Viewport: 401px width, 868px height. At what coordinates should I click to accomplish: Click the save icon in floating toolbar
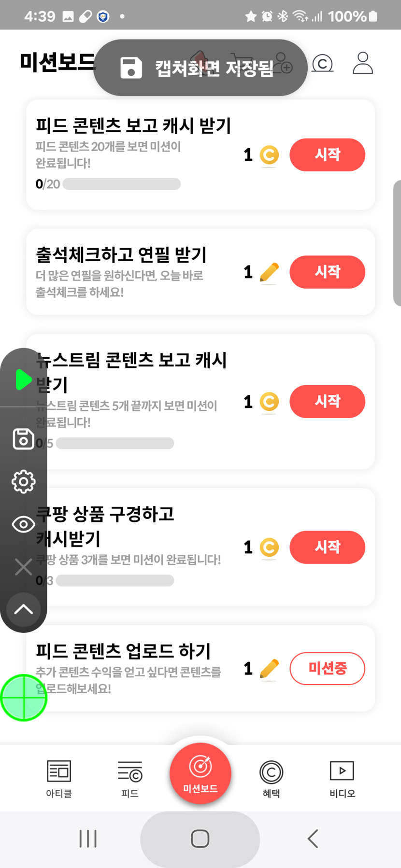[x=23, y=439]
